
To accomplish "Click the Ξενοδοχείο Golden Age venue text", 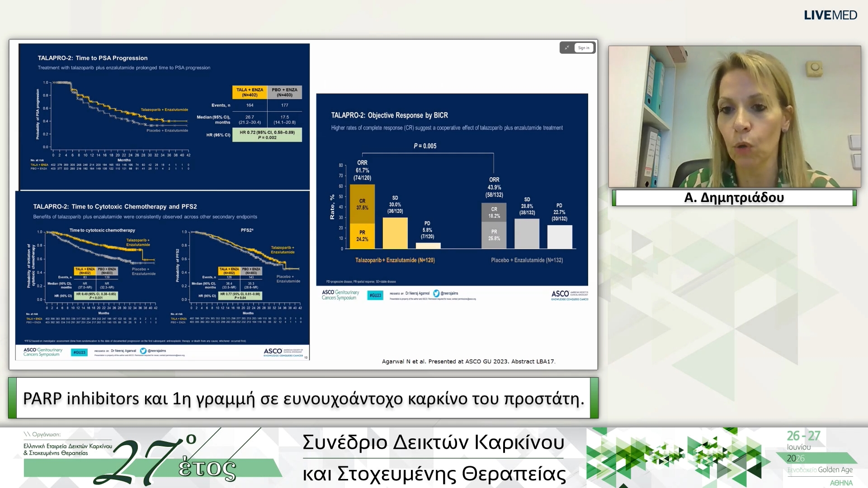I will 820,470.
